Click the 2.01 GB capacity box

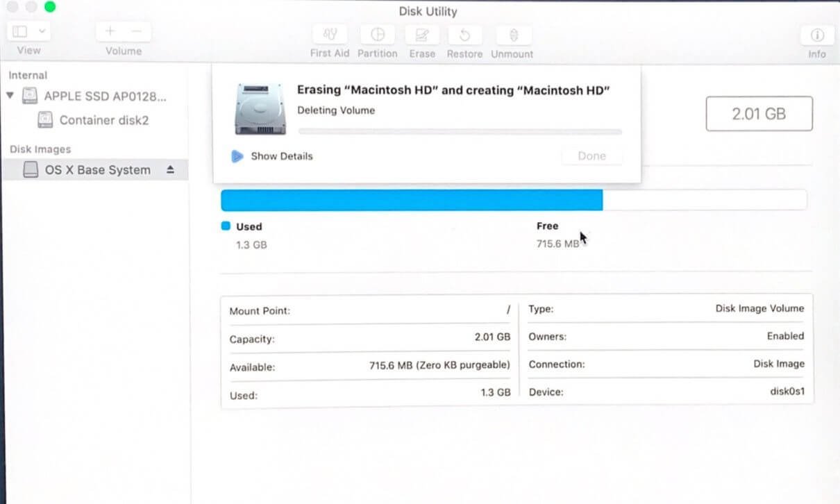pyautogui.click(x=759, y=114)
